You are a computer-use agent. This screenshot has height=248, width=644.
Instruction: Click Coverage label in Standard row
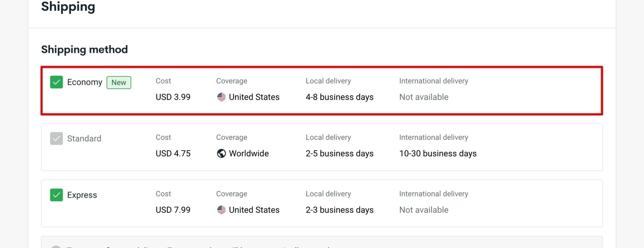pos(232,137)
